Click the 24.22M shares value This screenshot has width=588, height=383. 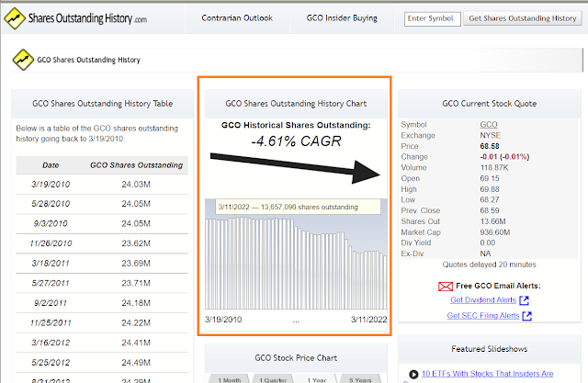click(136, 322)
